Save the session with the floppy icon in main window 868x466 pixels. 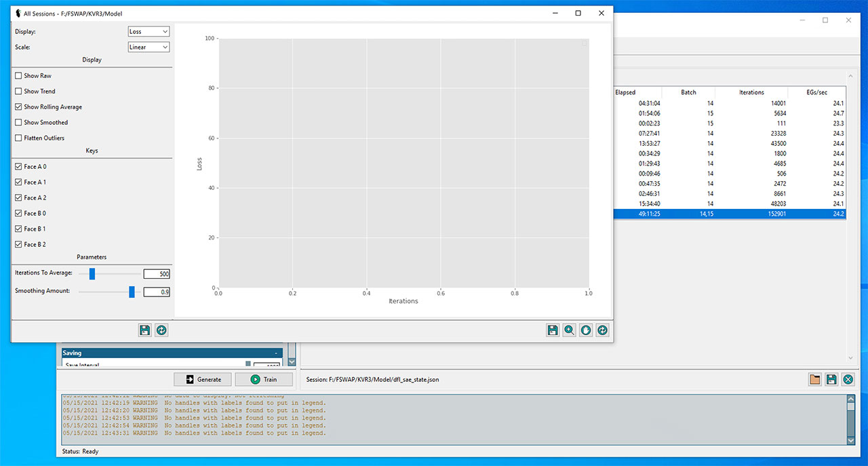[831, 380]
